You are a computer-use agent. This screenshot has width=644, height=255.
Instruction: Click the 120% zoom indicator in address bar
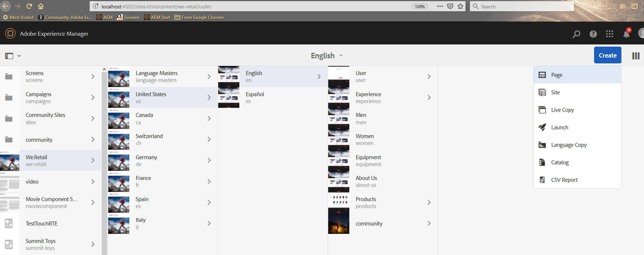420,6
